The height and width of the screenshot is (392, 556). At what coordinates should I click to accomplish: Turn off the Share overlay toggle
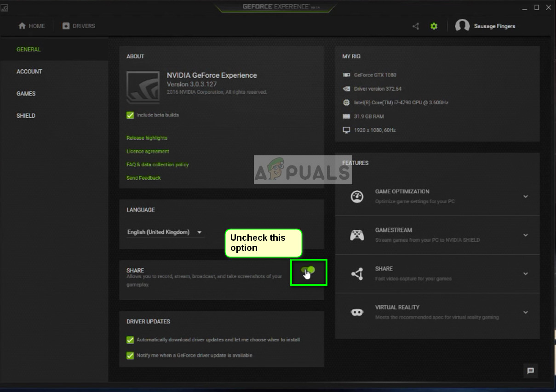click(x=308, y=270)
